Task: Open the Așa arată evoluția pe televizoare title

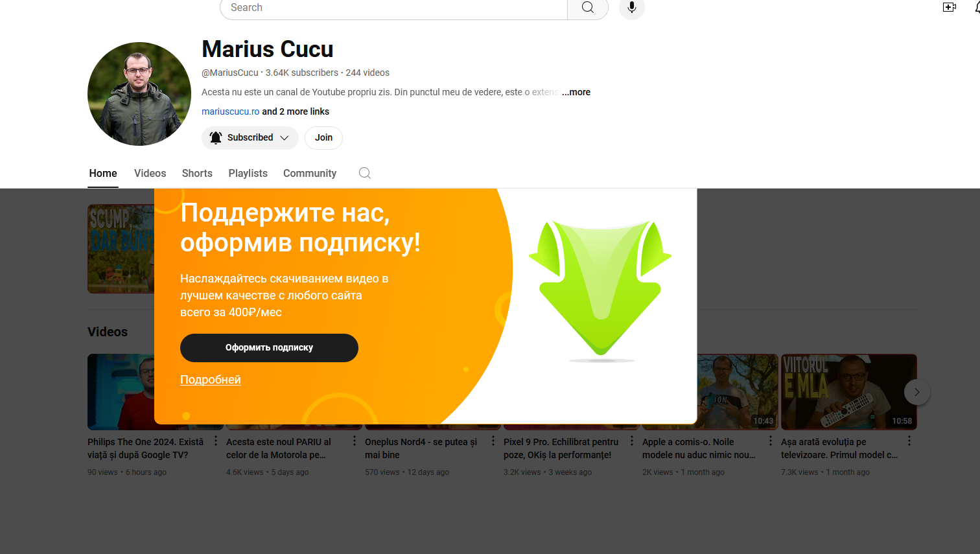Action: (839, 448)
